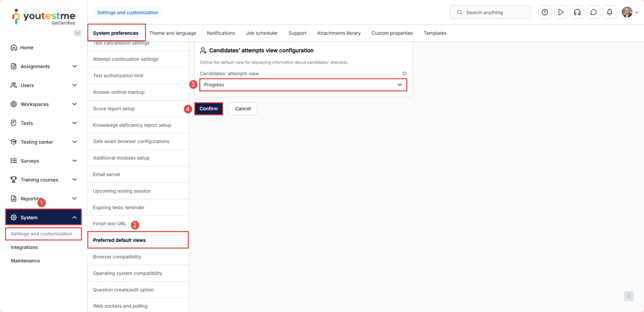Select Score report setup in list
Image resolution: width=644 pixels, height=312 pixels.
pyautogui.click(x=114, y=109)
